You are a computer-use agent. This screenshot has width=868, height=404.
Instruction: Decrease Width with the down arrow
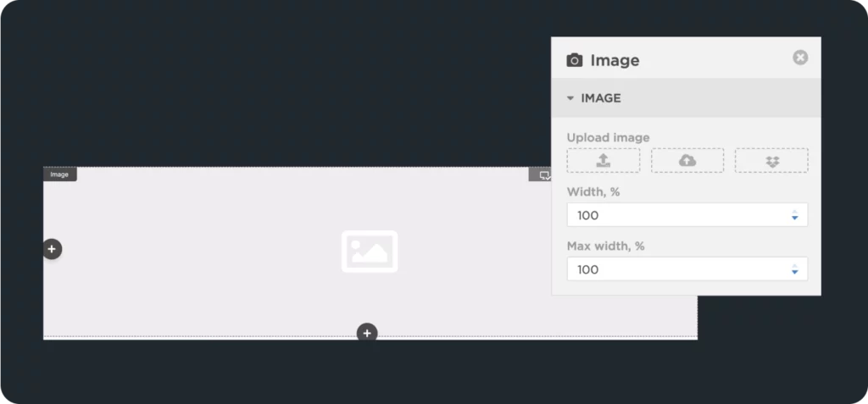coord(795,218)
